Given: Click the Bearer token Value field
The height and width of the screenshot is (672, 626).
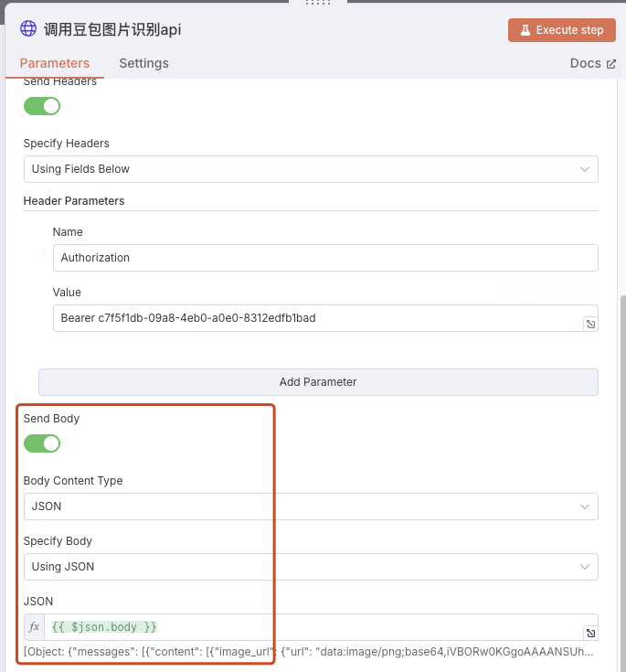Looking at the screenshot, I should pyautogui.click(x=325, y=318).
